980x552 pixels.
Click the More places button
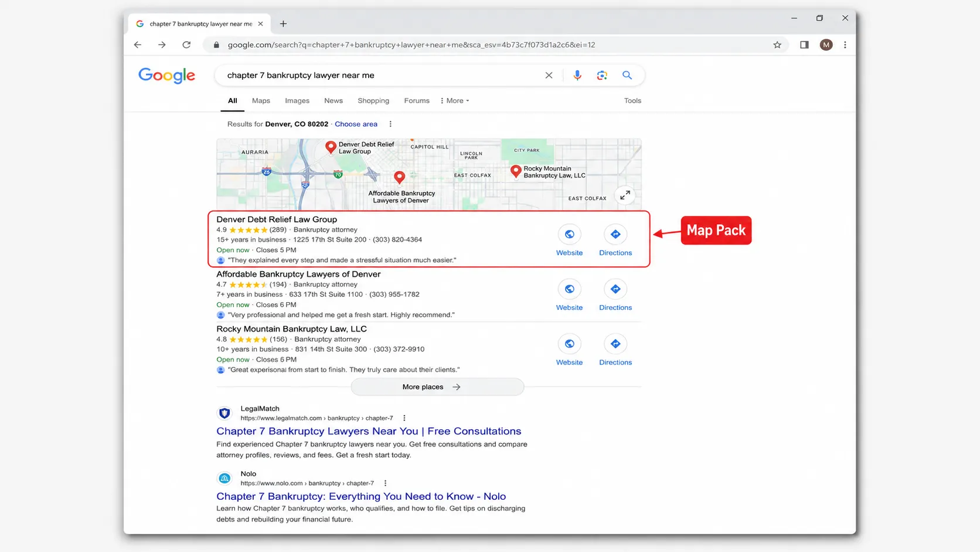point(437,387)
